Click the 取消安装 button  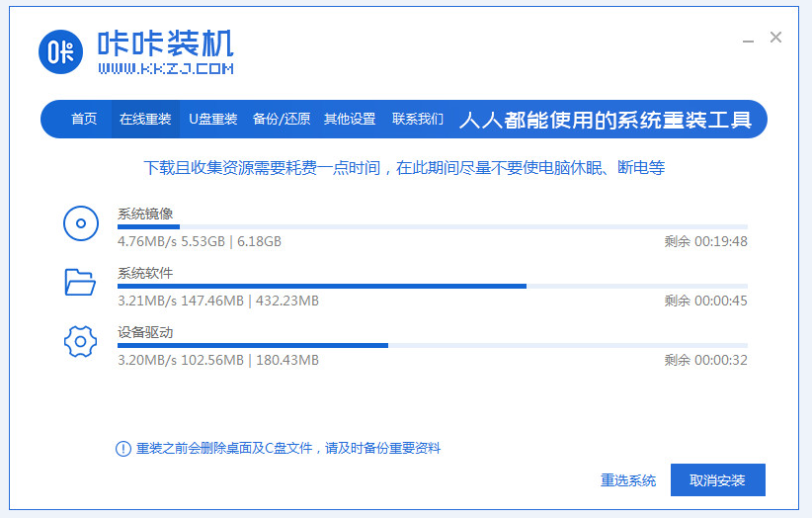click(x=718, y=480)
